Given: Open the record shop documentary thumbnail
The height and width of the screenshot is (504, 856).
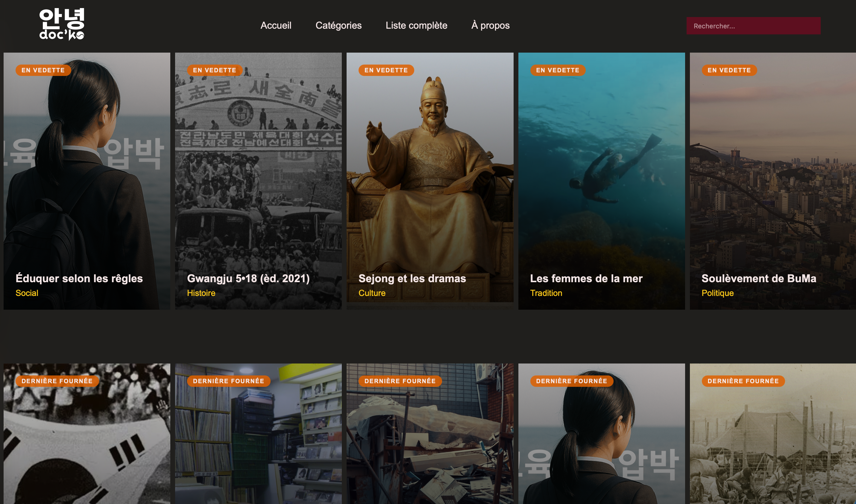Looking at the screenshot, I should [x=258, y=442].
